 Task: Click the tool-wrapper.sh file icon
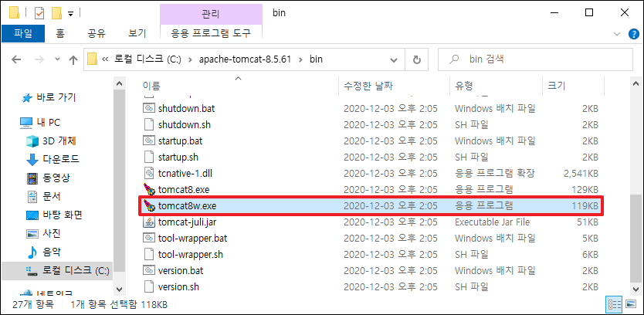pyautogui.click(x=148, y=254)
